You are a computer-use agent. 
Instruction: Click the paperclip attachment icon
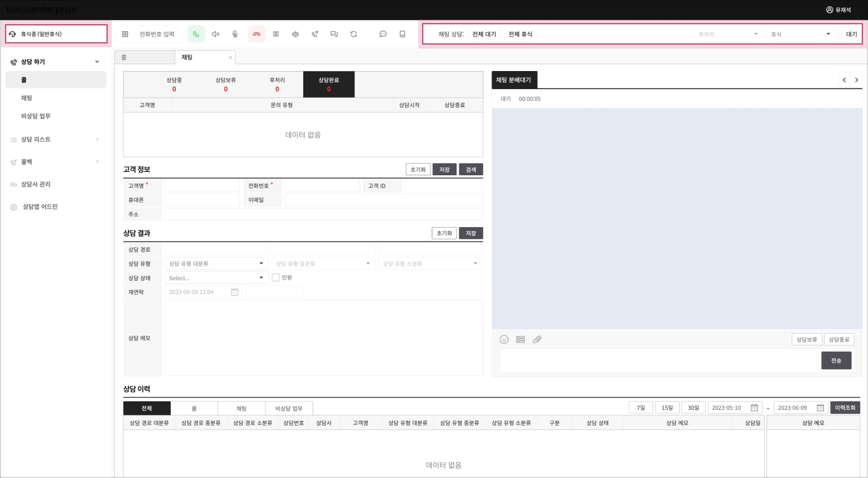tap(537, 339)
